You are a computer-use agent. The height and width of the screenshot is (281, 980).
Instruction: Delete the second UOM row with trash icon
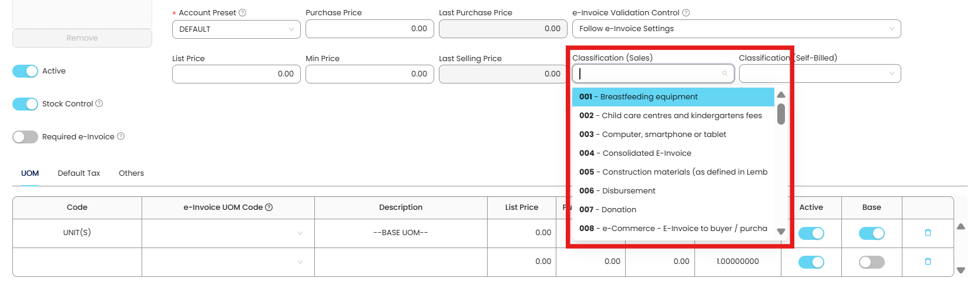(928, 262)
